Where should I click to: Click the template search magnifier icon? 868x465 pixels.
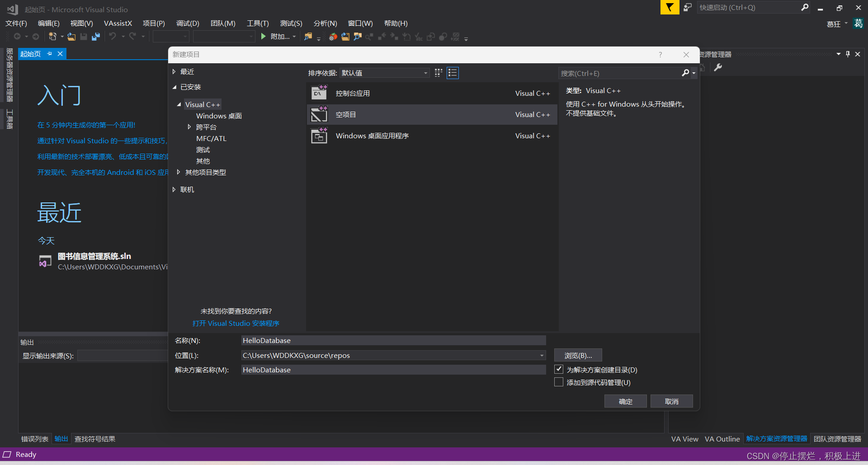[685, 73]
